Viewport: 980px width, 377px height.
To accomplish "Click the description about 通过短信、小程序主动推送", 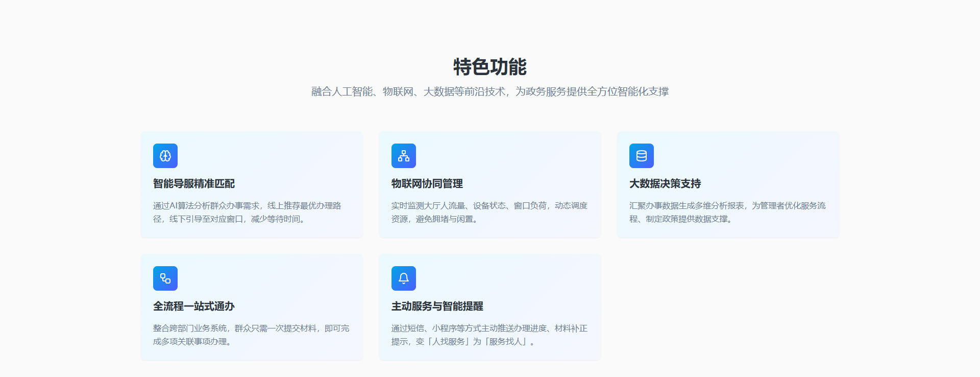I will 489,328.
